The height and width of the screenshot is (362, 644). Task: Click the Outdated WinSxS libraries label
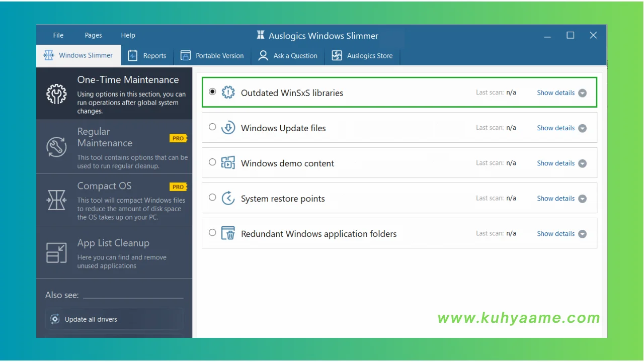[x=292, y=93]
